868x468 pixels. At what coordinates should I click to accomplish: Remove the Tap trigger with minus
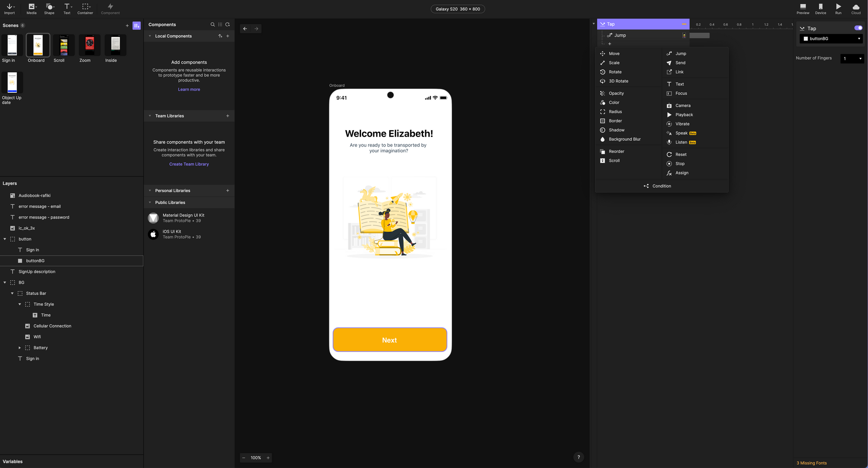[684, 24]
